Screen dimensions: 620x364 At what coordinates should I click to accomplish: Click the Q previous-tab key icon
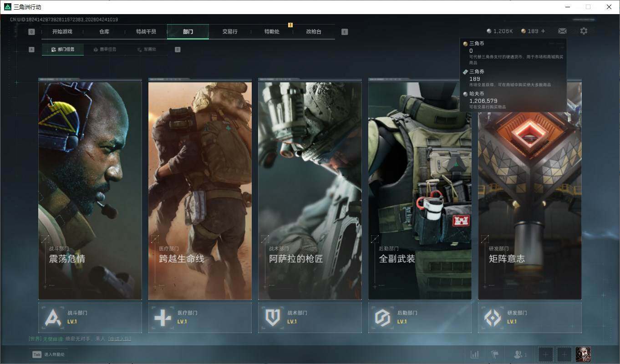click(31, 32)
